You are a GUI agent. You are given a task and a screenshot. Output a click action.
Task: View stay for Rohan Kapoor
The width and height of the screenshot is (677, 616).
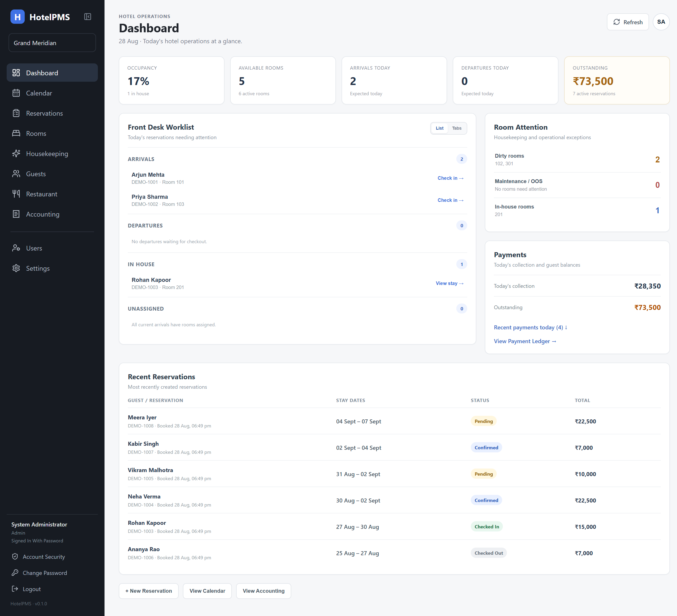pyautogui.click(x=449, y=283)
